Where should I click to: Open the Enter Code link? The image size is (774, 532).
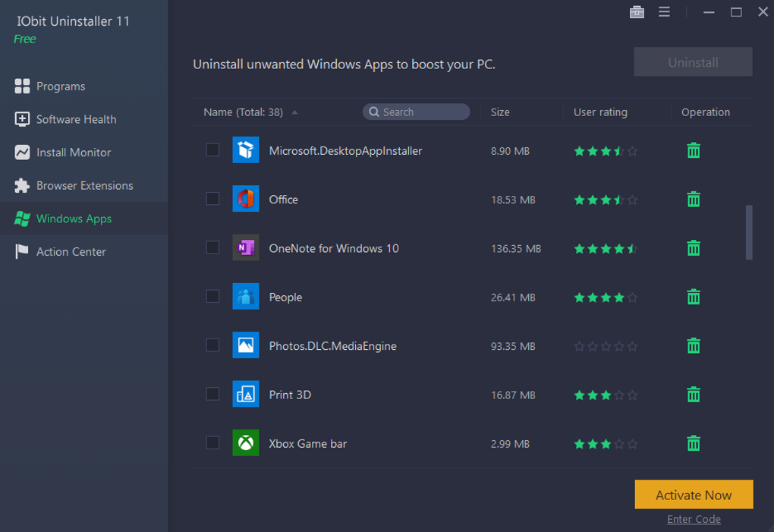pyautogui.click(x=694, y=519)
